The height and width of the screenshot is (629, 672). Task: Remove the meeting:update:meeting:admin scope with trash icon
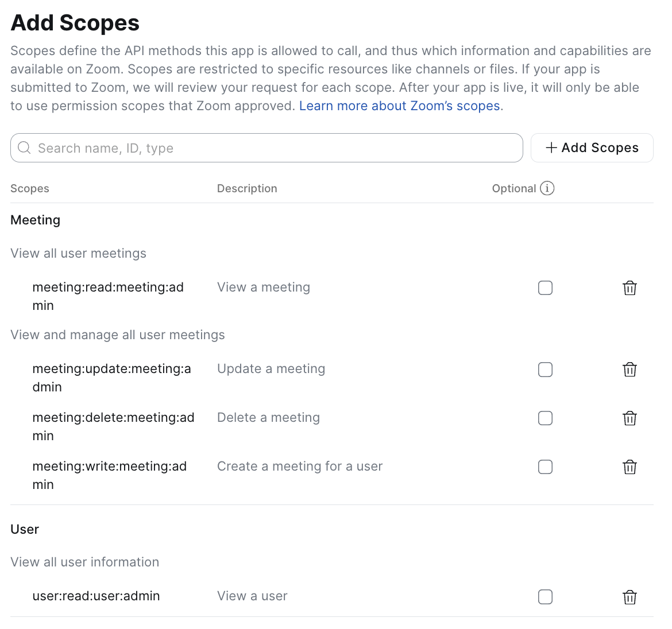pyautogui.click(x=629, y=370)
